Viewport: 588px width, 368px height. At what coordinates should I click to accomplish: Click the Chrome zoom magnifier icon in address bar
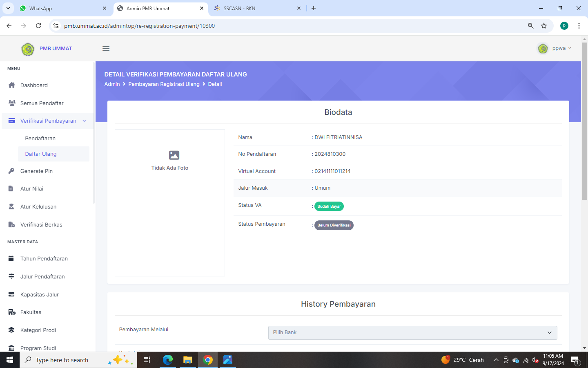point(530,26)
